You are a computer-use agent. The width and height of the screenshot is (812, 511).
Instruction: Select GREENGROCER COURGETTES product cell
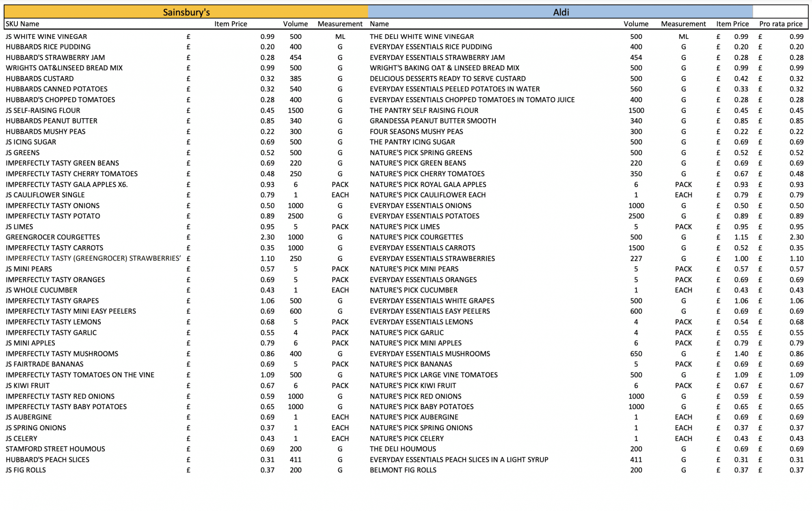[x=53, y=237]
